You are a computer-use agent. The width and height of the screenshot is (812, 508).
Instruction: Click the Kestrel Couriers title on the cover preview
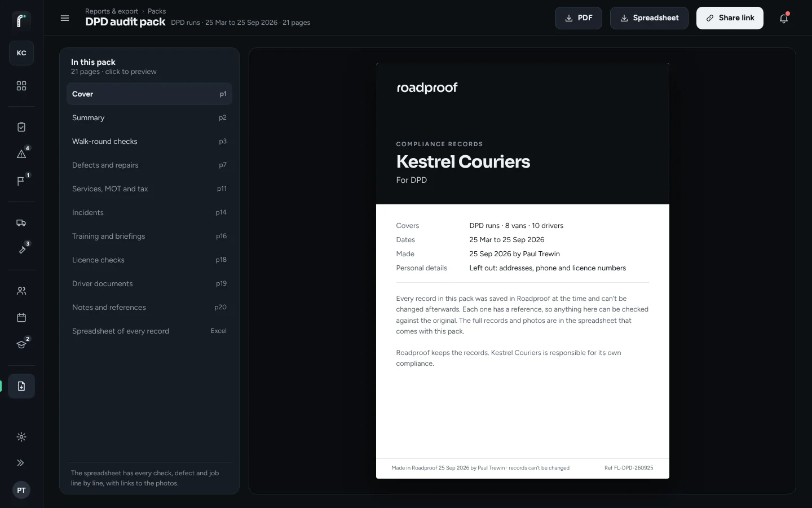[x=463, y=162]
